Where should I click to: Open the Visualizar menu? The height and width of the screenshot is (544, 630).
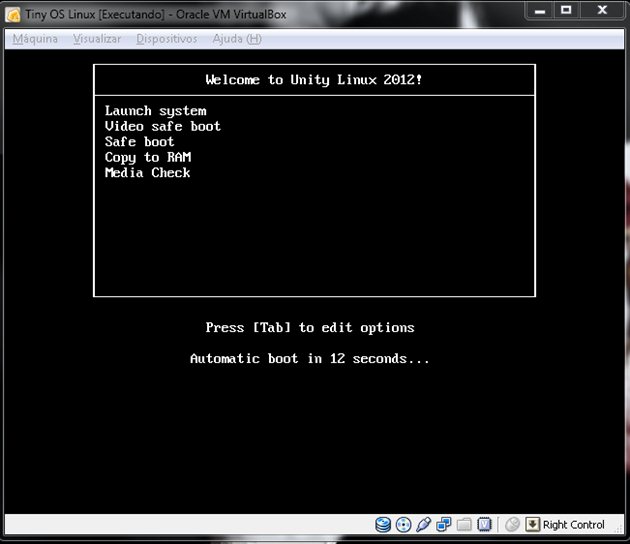pos(97,39)
